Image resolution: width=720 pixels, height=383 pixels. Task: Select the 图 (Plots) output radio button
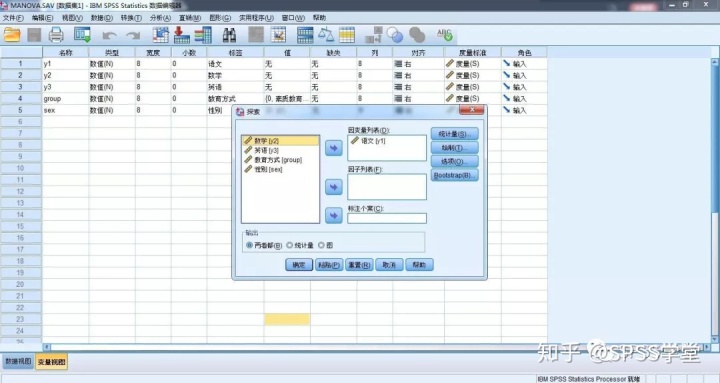coord(321,245)
